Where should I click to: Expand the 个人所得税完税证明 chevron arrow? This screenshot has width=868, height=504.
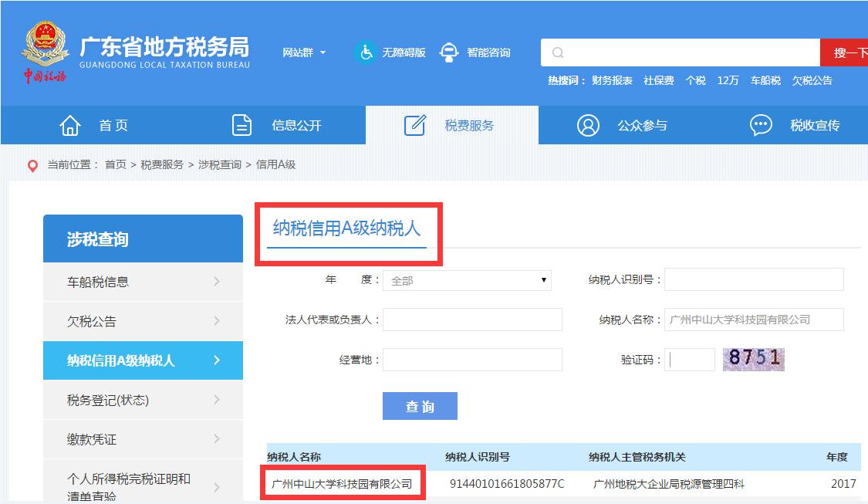(217, 487)
